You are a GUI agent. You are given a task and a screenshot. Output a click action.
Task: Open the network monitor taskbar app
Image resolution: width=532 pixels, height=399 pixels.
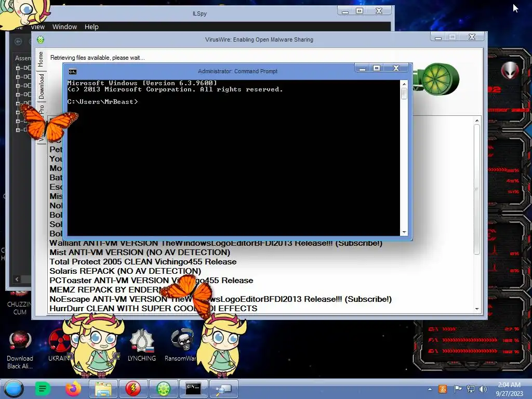pyautogui.click(x=223, y=389)
